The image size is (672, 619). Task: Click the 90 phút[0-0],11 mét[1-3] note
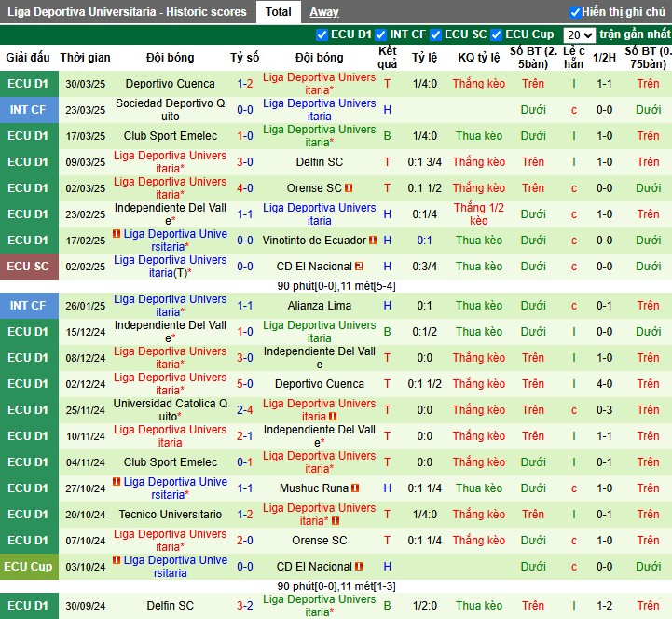(336, 586)
